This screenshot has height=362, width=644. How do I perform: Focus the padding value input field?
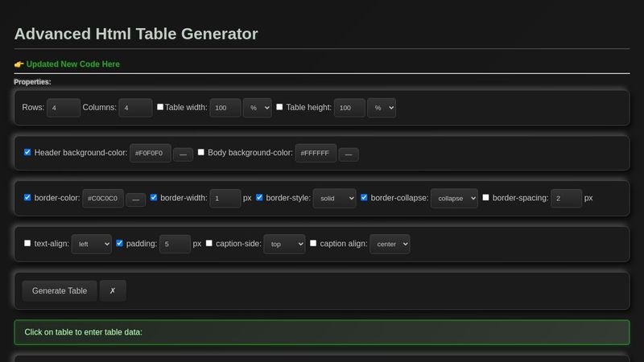tap(174, 244)
